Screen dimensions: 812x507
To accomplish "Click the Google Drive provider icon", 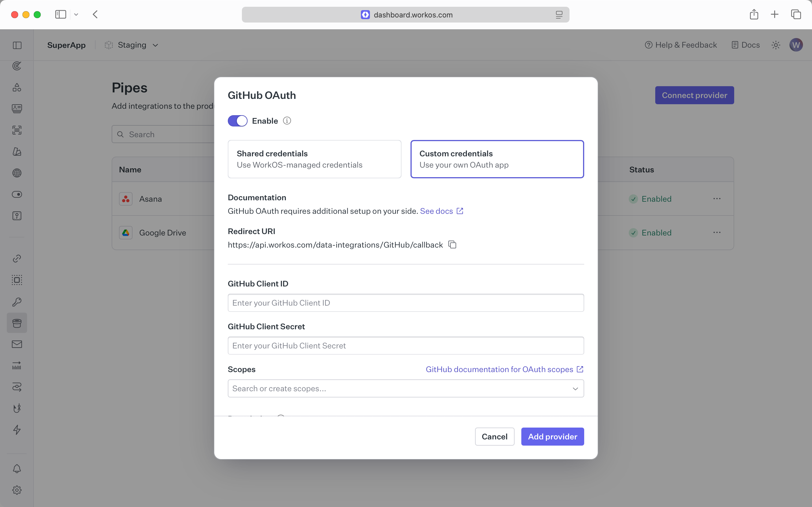I will pyautogui.click(x=125, y=232).
